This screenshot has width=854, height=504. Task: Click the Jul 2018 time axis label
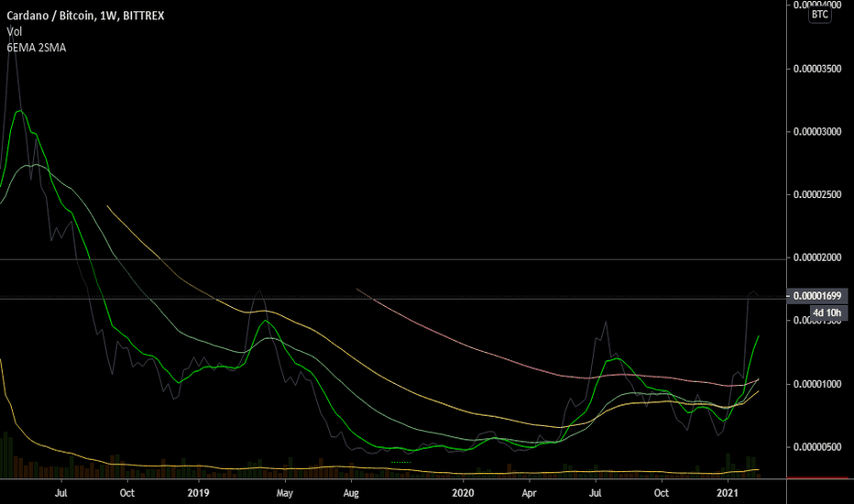pos(61,493)
